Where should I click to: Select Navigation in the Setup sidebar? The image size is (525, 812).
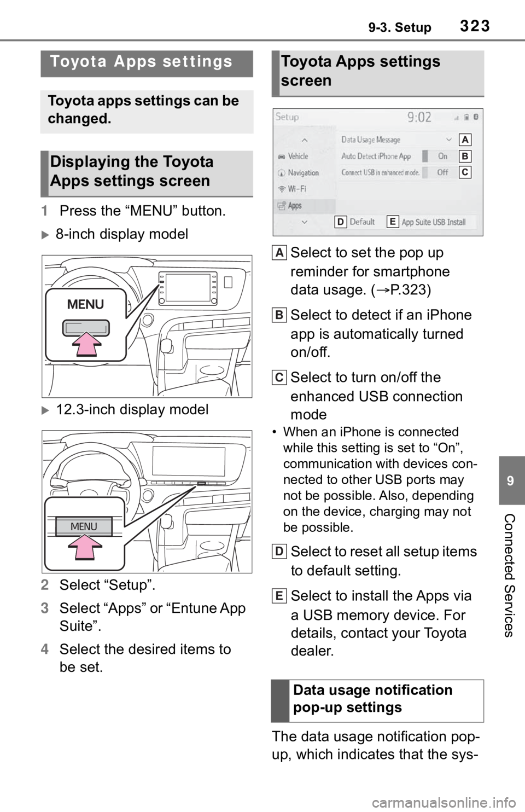tap(304, 173)
